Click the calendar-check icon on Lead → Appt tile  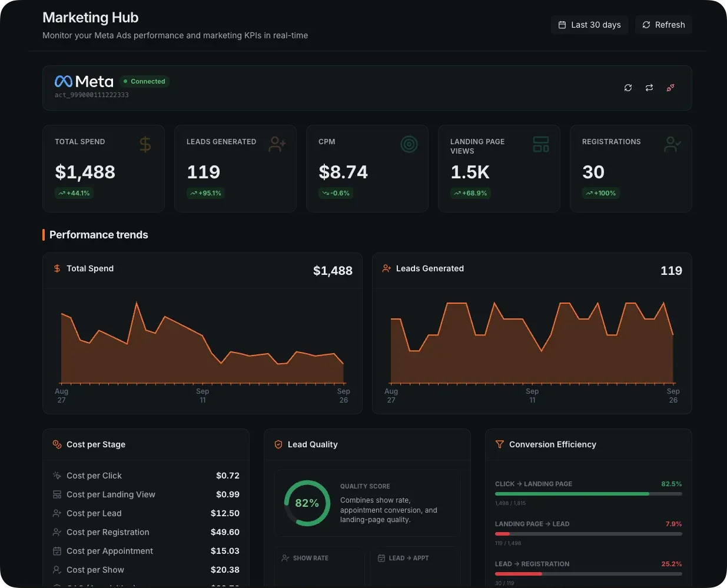click(381, 558)
